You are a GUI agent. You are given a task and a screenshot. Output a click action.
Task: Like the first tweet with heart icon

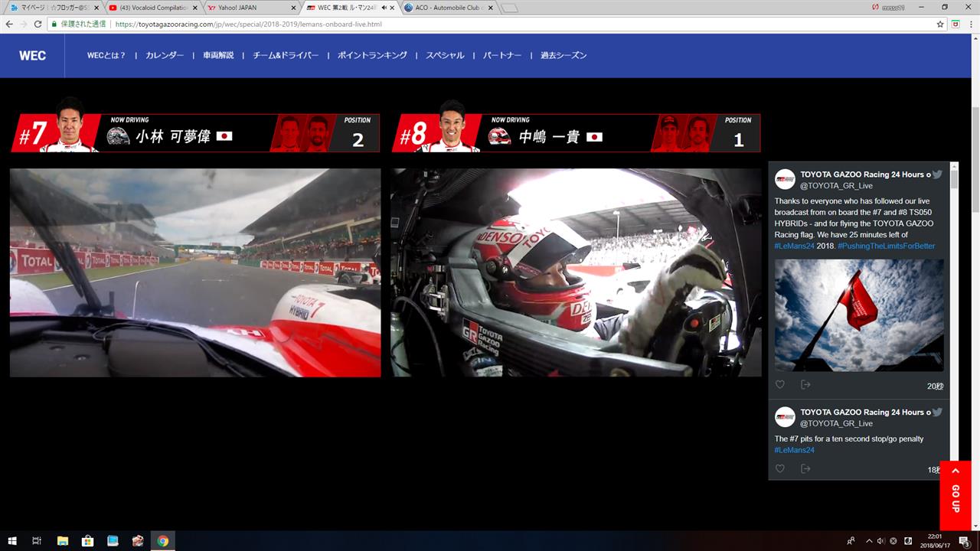(780, 385)
